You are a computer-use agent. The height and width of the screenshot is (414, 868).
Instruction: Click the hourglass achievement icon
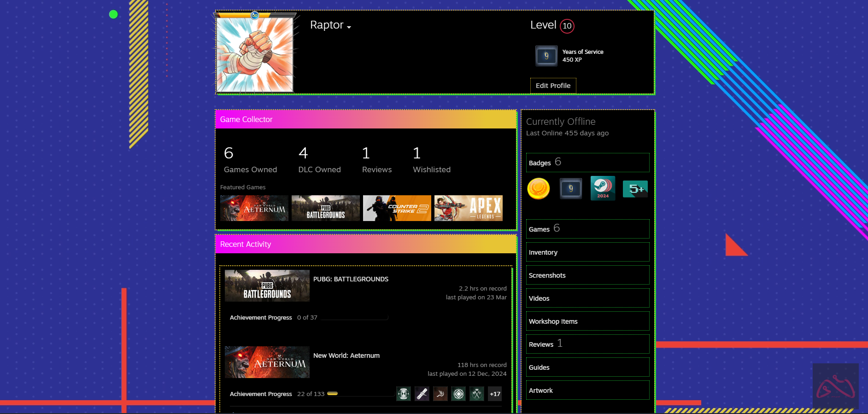[404, 394]
